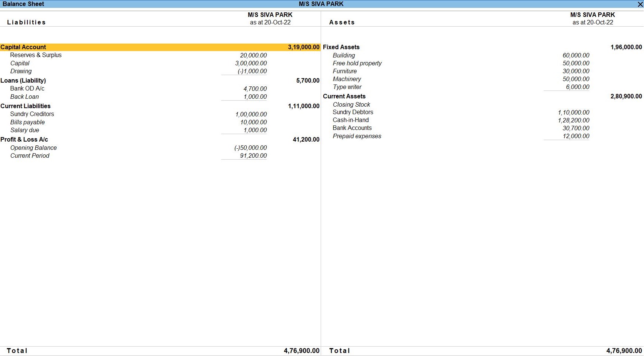Select the Free hold property ledger

tap(357, 63)
